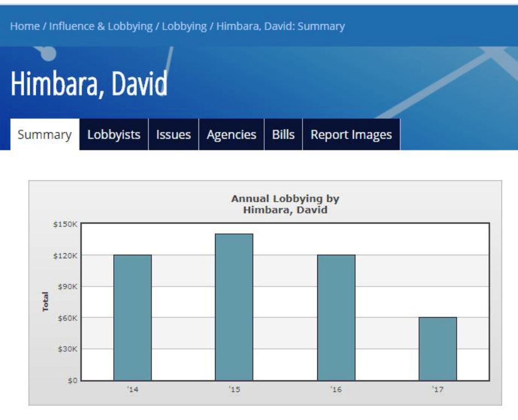Screen dimensions: 518x420
Task: Click the '17 lobbying bar
Action: pyautogui.click(x=438, y=349)
